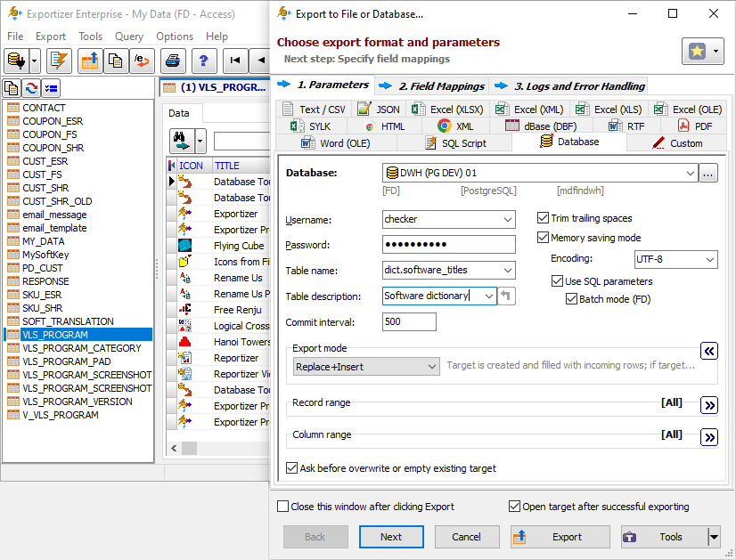Select VLS_PROGRAM_CATEGORY table in list
The height and width of the screenshot is (560, 736).
click(x=82, y=348)
